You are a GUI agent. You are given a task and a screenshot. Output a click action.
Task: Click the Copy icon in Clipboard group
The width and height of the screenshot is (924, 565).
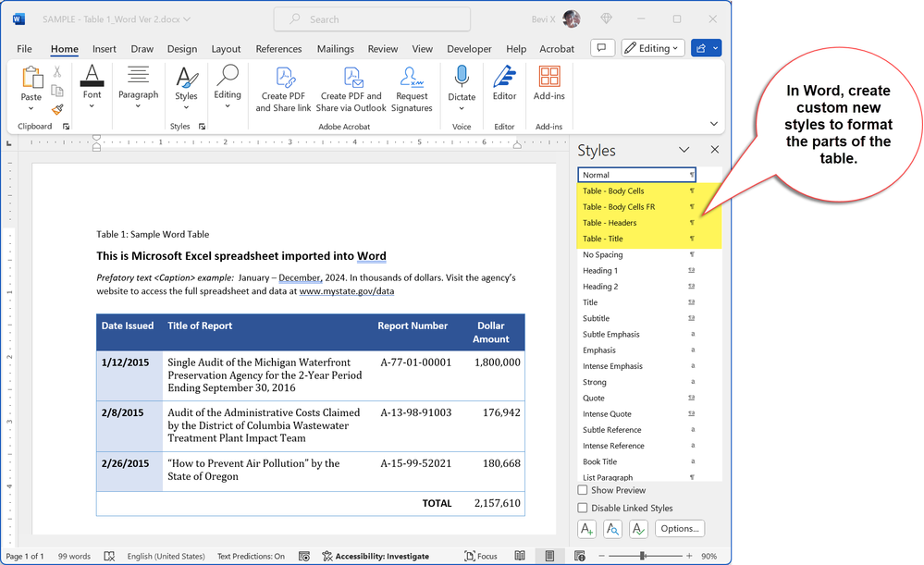pyautogui.click(x=57, y=91)
